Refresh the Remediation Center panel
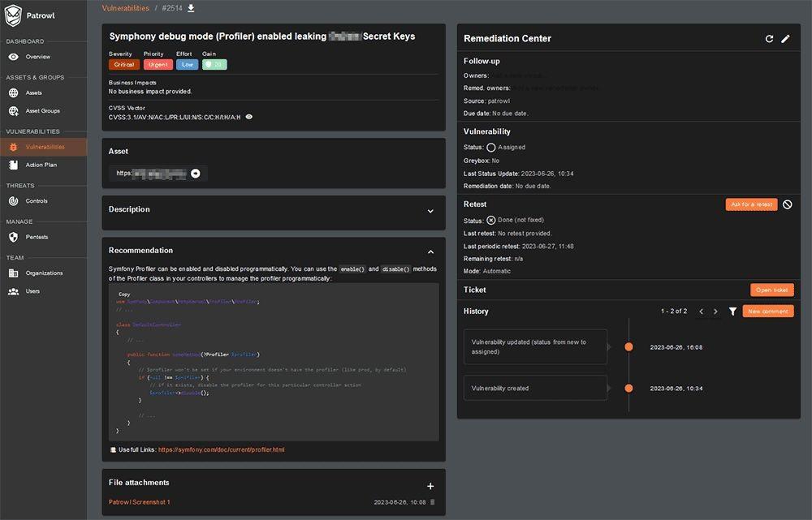The height and width of the screenshot is (520, 812). coord(769,39)
